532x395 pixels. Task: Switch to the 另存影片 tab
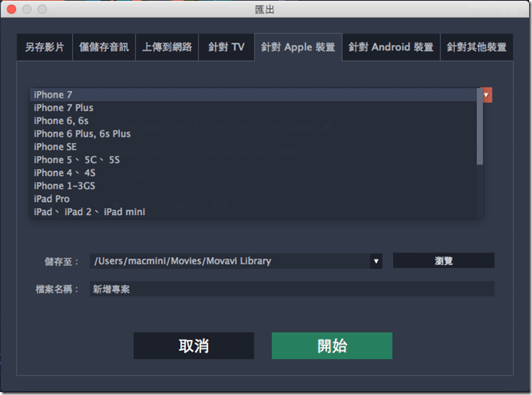click(x=44, y=47)
